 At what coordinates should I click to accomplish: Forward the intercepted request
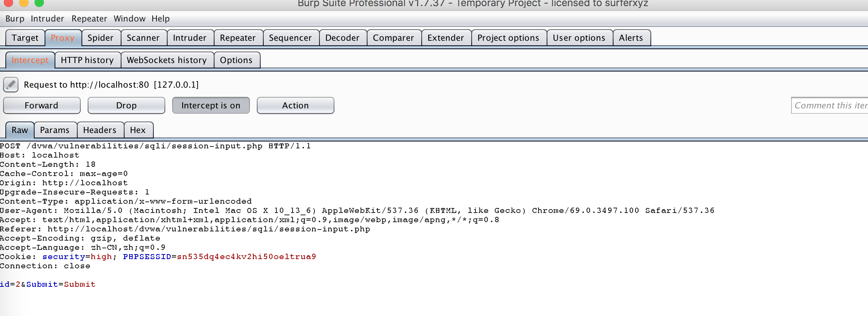[42, 105]
